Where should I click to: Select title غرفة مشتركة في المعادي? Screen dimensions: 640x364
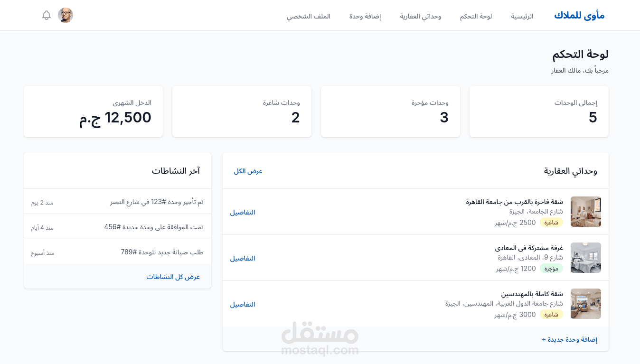coord(529,248)
